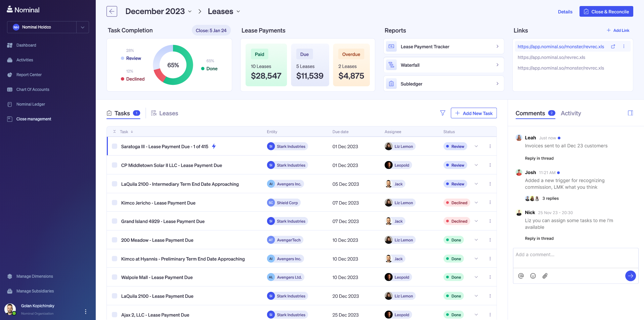Viewport: 644px width, 320px height.
Task: Expand status dropdown for Grand Island 4929
Action: (x=476, y=221)
